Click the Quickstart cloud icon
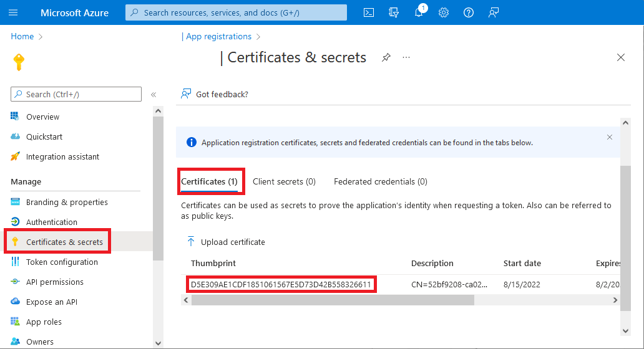Viewport: 644px width, 349px height. pyautogui.click(x=15, y=136)
